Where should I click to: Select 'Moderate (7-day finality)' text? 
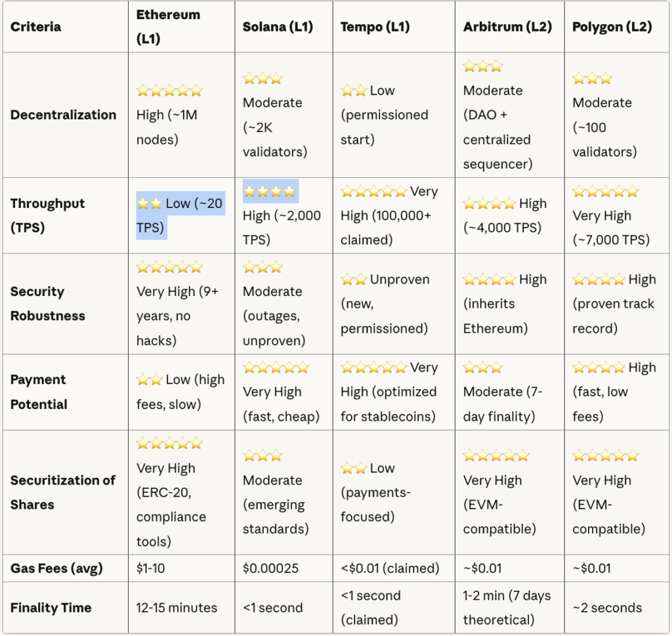click(x=503, y=404)
